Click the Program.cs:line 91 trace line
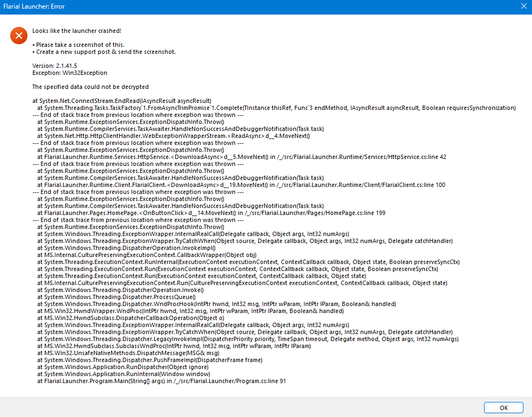Screen dimensions: 532x417 [162, 381]
